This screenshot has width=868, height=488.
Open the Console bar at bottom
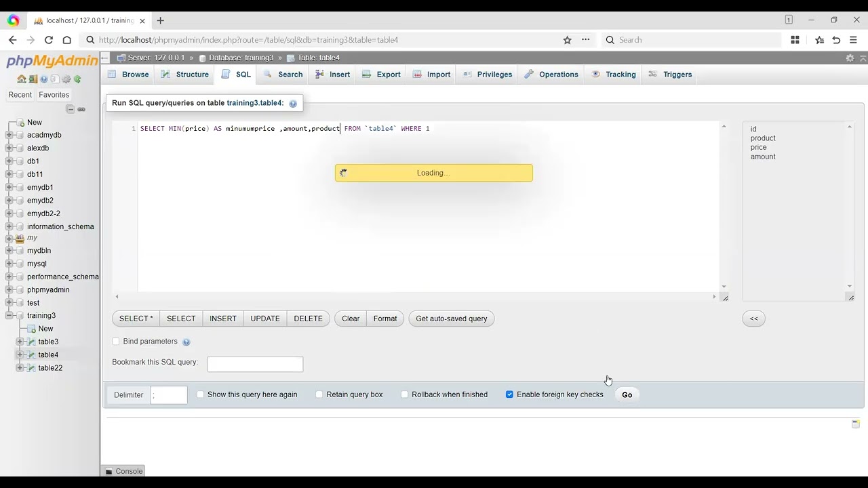124,471
